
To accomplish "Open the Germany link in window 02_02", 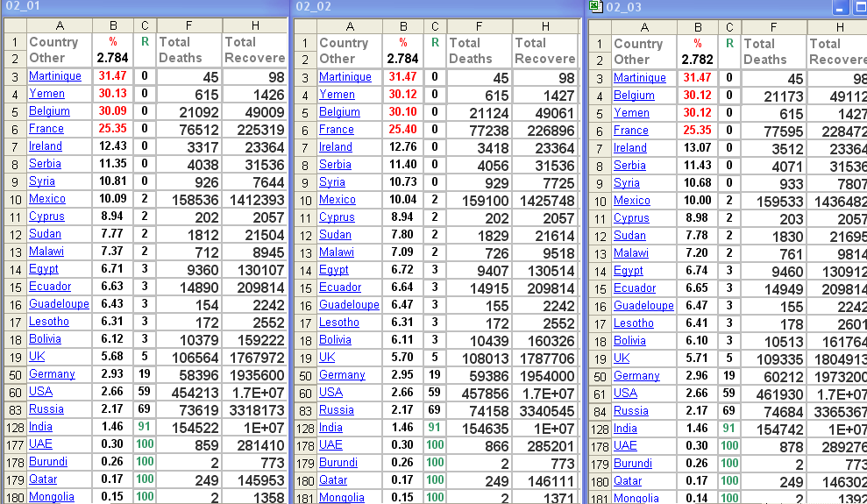I will [342, 375].
